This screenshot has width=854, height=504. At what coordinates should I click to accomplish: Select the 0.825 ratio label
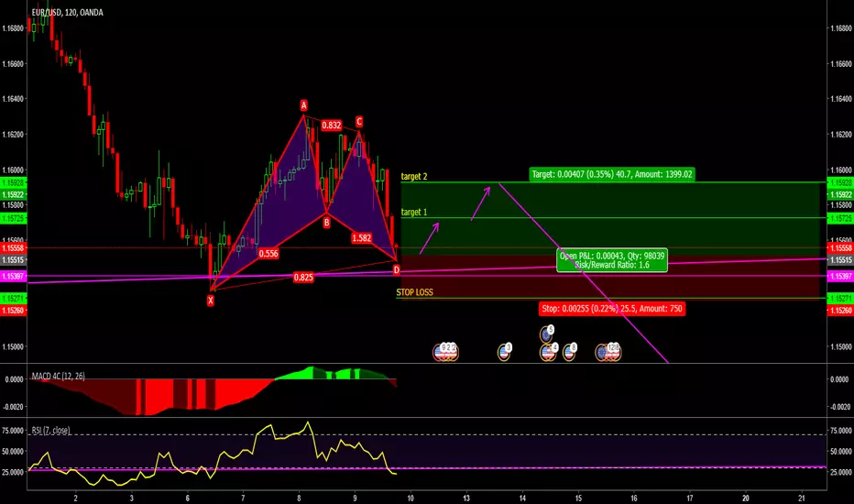(303, 278)
